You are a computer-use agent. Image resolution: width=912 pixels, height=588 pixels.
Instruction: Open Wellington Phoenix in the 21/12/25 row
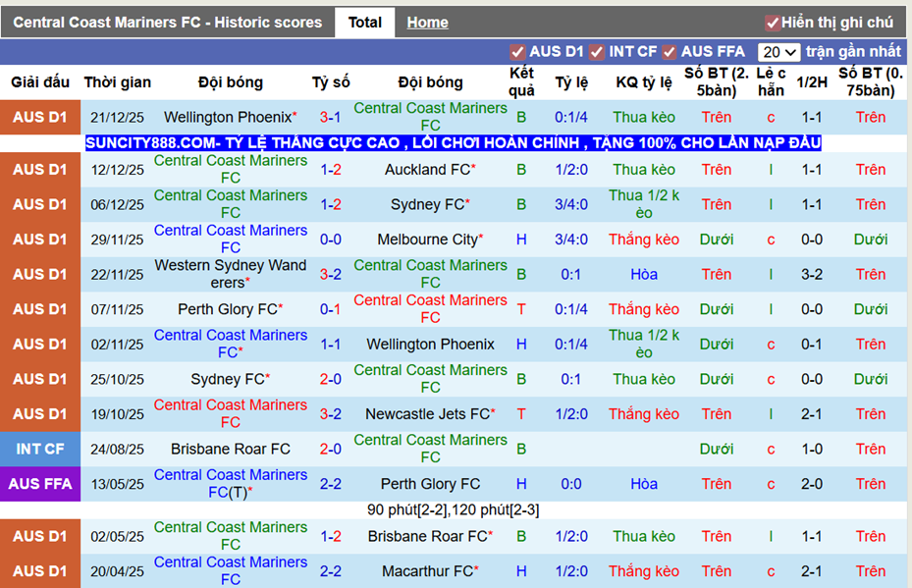pos(228,117)
